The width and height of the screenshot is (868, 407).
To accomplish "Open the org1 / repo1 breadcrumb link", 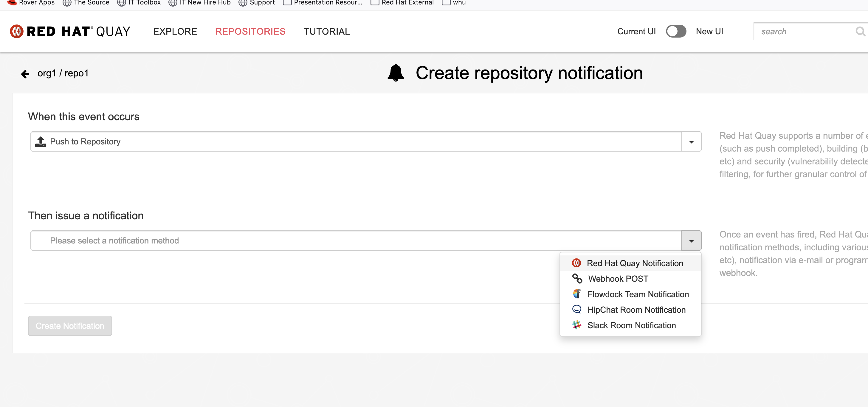I will pos(63,73).
